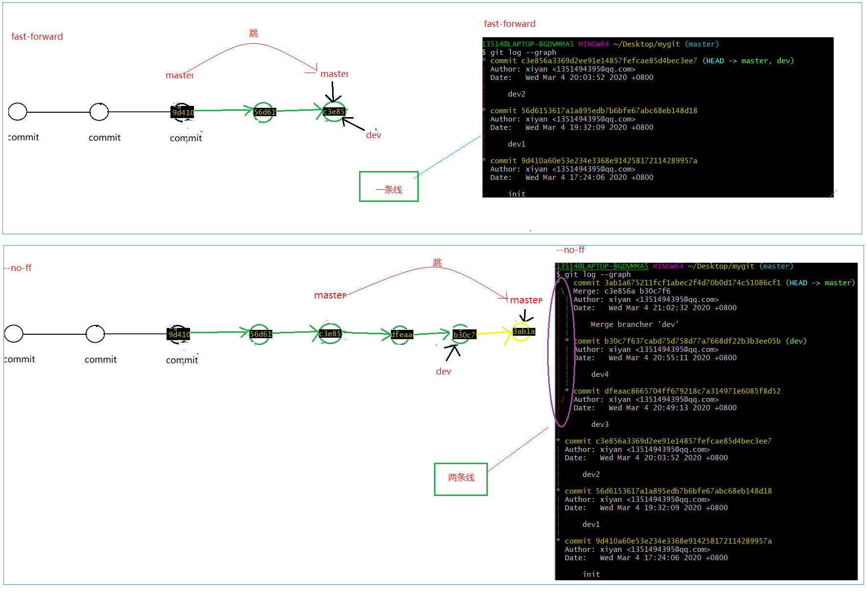Select the dfeaa commit node
The width and height of the screenshot is (868, 595).
(401, 335)
